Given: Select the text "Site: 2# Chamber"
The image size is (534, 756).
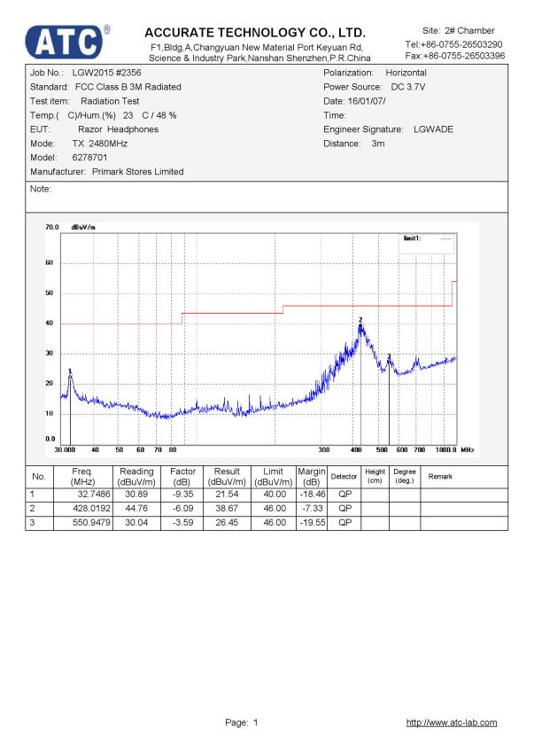Looking at the screenshot, I should pyautogui.click(x=459, y=30).
